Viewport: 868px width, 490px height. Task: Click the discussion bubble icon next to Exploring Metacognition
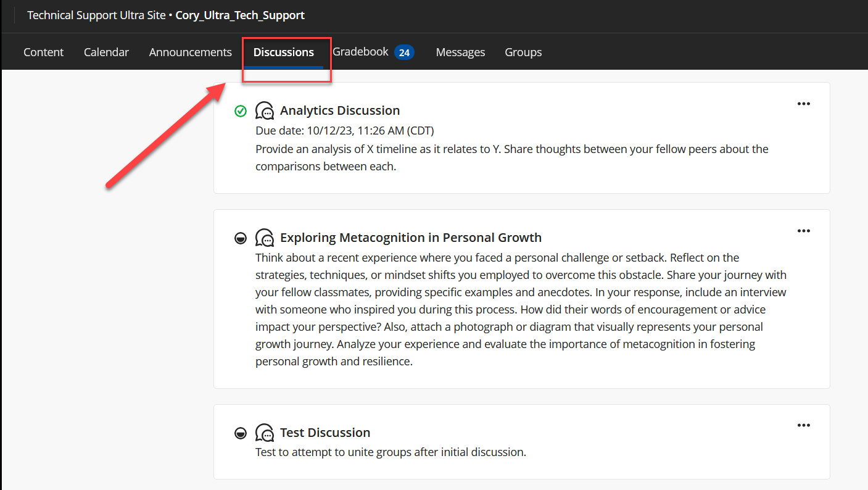(x=265, y=238)
